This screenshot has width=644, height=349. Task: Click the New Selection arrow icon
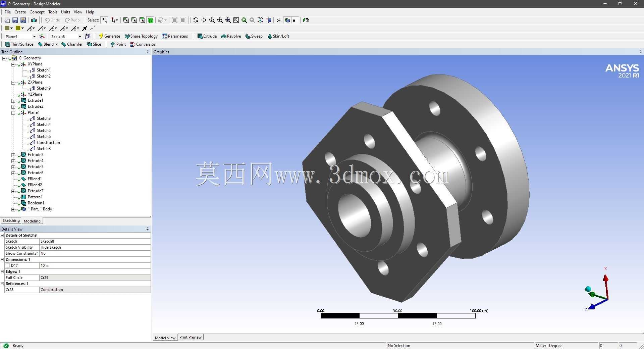[105, 20]
